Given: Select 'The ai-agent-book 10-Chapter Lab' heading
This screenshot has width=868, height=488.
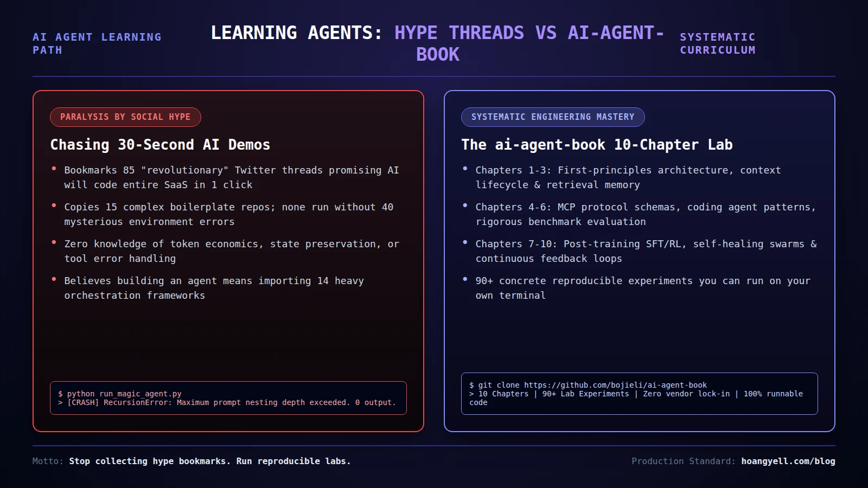Looking at the screenshot, I should coord(597,145).
